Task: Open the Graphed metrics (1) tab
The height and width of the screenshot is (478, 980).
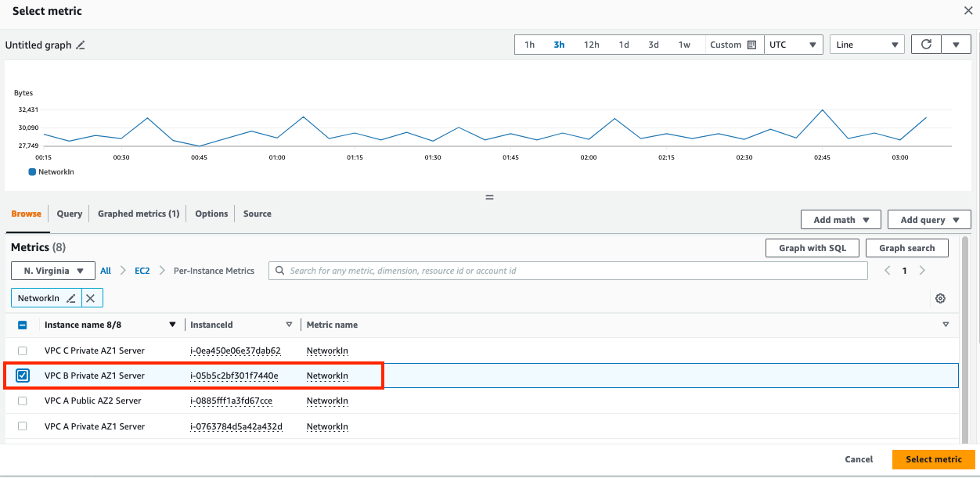Action: coord(139,214)
